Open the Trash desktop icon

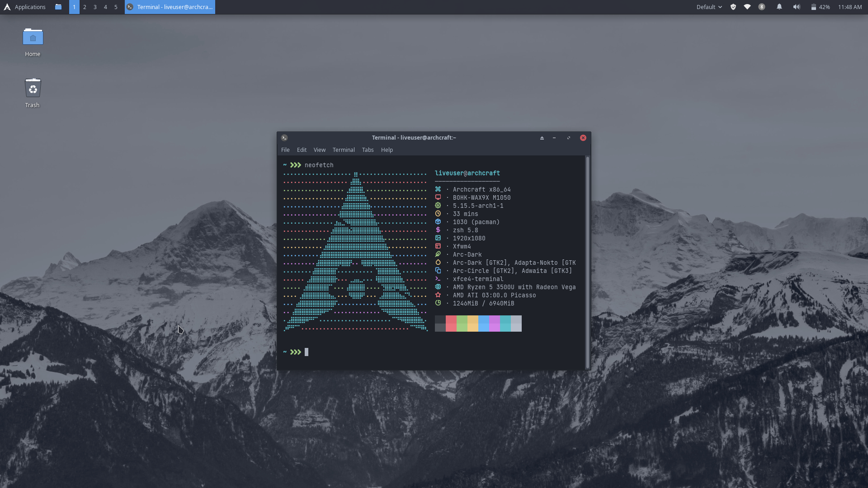coord(33,89)
